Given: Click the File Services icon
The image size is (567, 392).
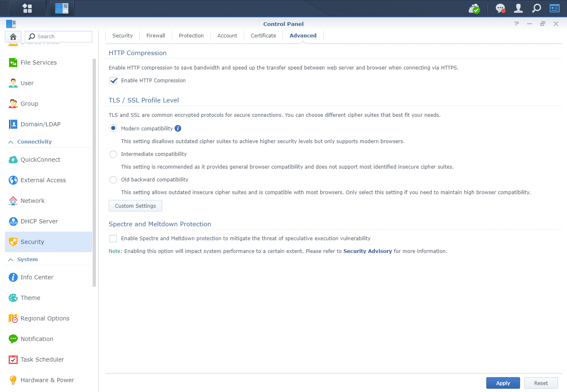Looking at the screenshot, I should click(x=13, y=63).
